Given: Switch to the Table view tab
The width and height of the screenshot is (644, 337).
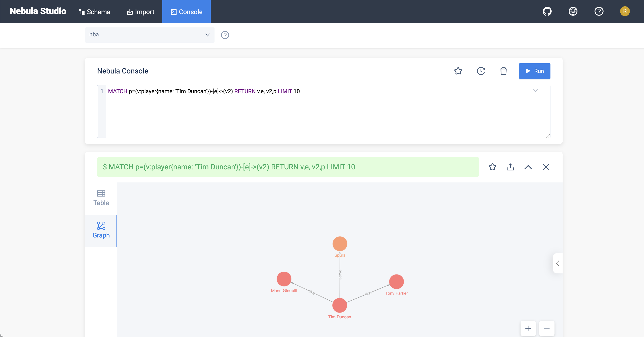Looking at the screenshot, I should coord(101,198).
